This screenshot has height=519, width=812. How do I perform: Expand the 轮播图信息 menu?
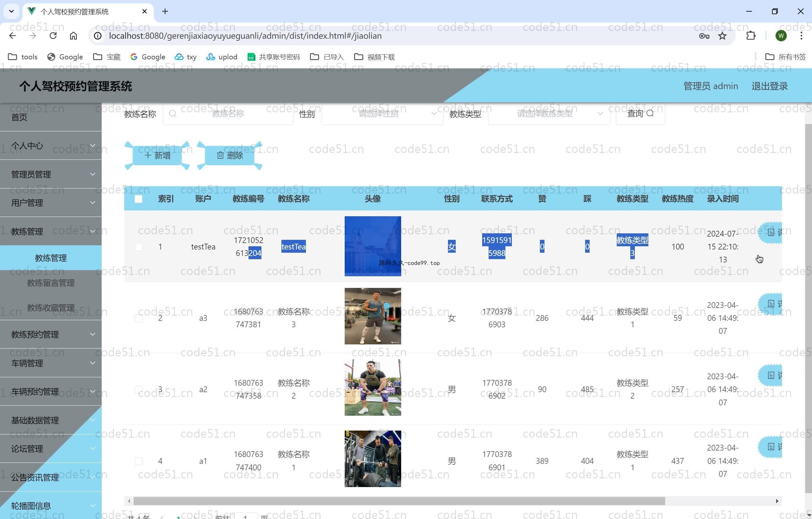[51, 506]
